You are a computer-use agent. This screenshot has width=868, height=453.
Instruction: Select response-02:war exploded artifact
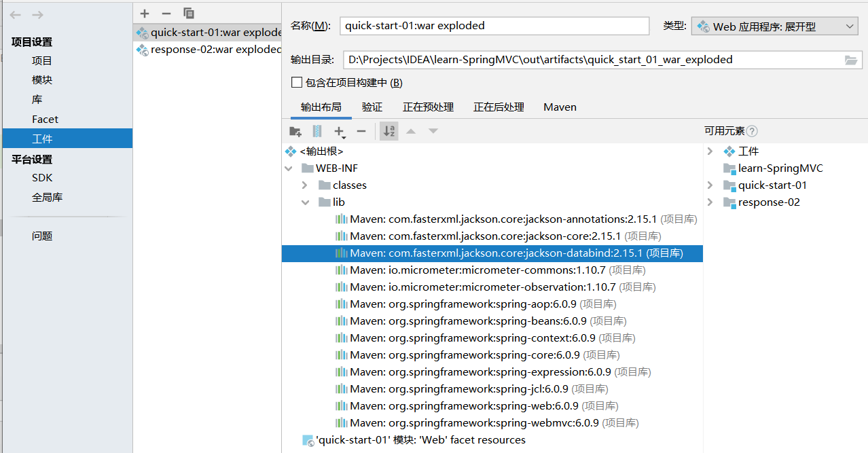(x=207, y=50)
